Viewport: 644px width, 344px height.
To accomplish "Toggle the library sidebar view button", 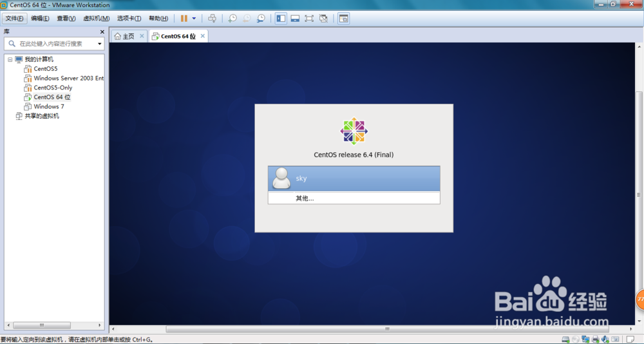I will click(281, 19).
